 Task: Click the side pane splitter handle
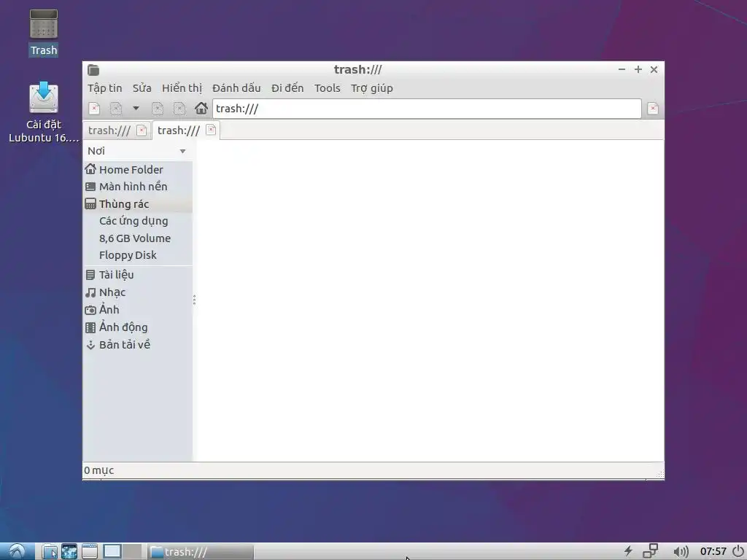(194, 300)
